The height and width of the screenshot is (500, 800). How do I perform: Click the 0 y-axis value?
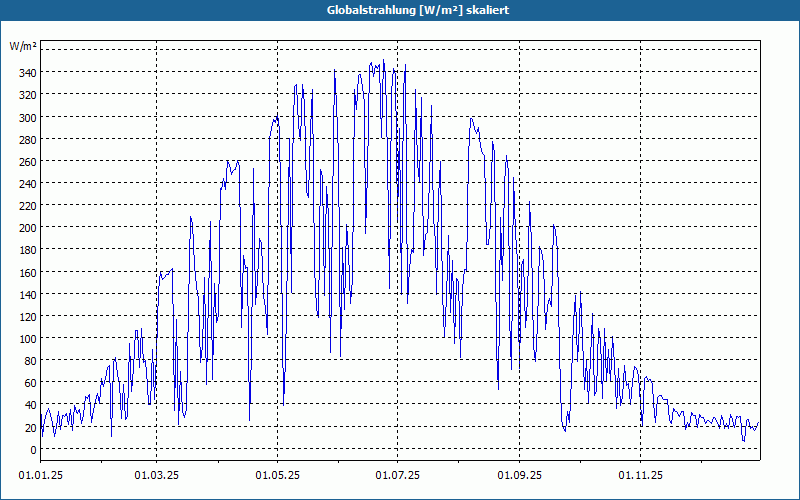pos(34,450)
